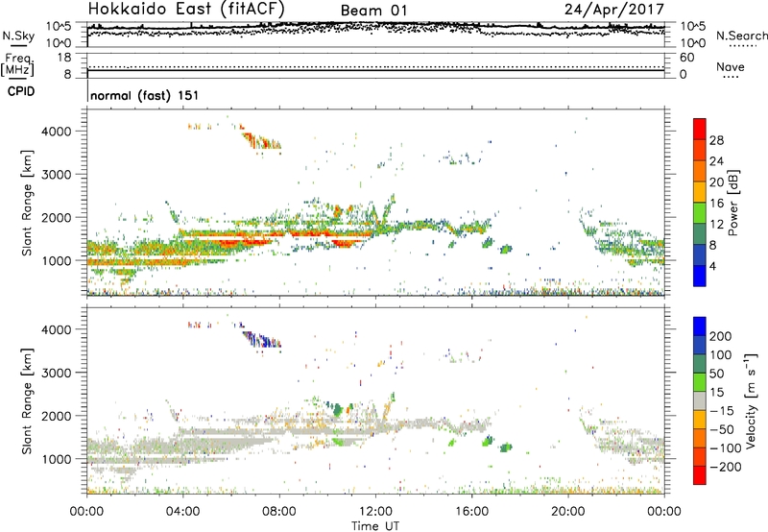Click the 'Velocity [m s-1]' colorbar title

coord(751,400)
